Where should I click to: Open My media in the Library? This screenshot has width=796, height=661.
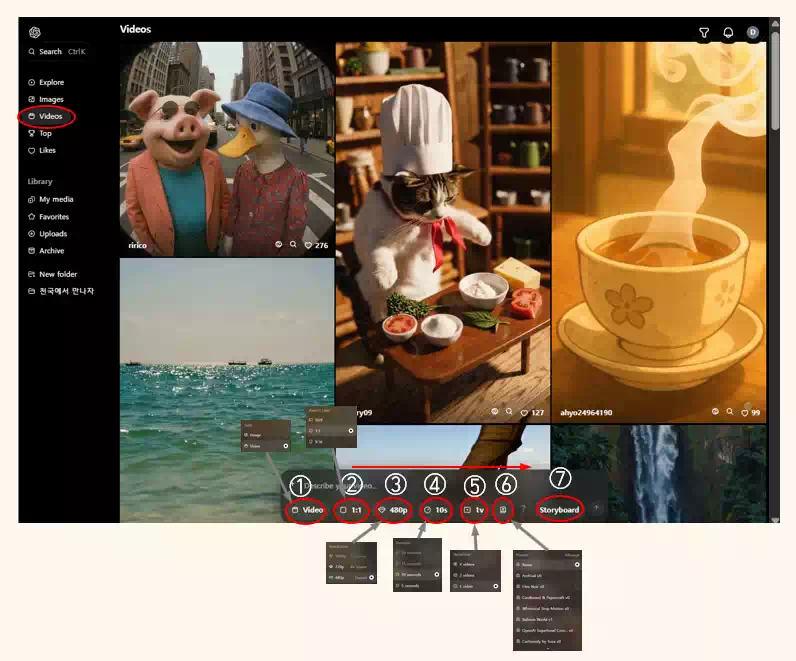[x=56, y=200]
